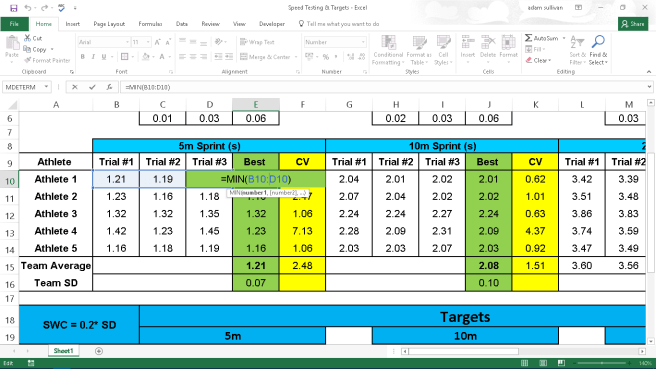
Task: Click cell with Athlete 4 label
Action: coord(56,231)
